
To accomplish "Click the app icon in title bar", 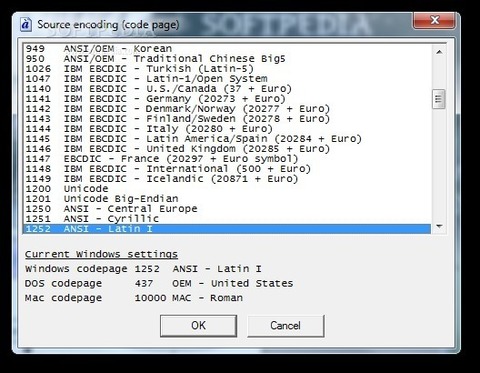I will coord(26,25).
